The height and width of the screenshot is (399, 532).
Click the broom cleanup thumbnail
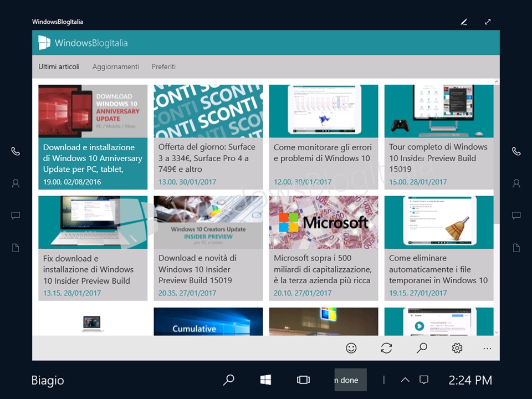(x=439, y=222)
